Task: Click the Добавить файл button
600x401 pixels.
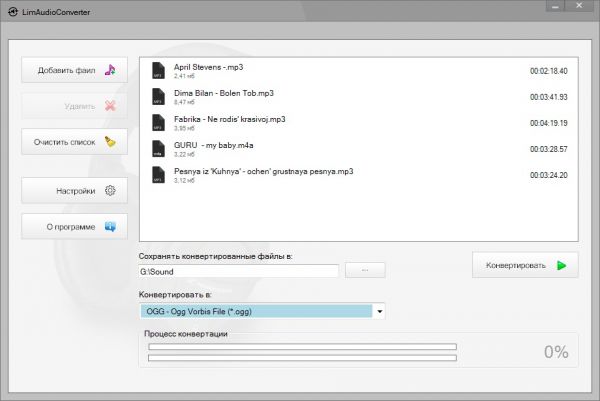Action: [x=75, y=70]
